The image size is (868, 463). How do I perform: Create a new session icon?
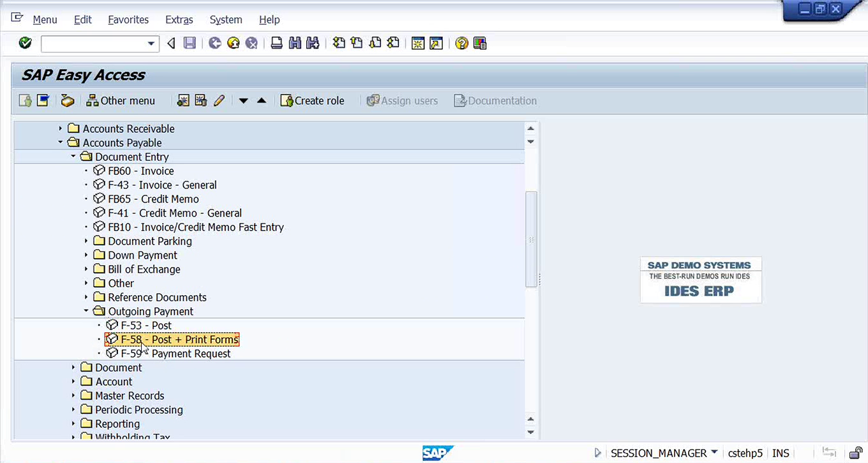[418, 43]
